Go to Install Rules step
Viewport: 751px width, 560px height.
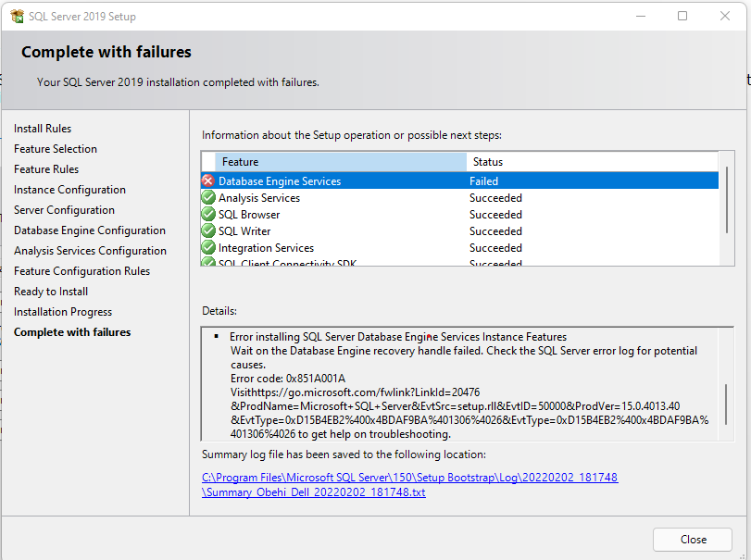click(x=43, y=129)
